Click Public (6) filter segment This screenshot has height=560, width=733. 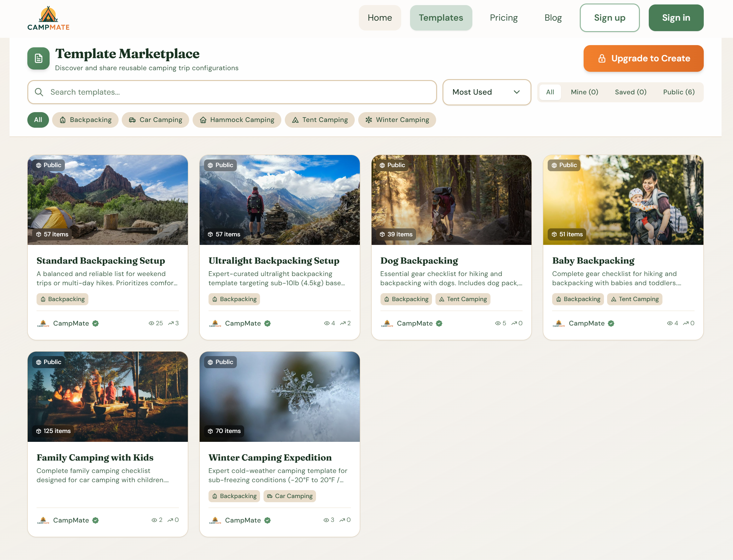click(679, 92)
